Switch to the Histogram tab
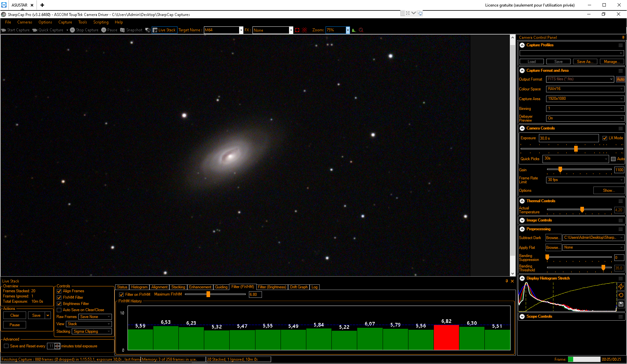Viewport: 627px width, 364px height. point(139,287)
